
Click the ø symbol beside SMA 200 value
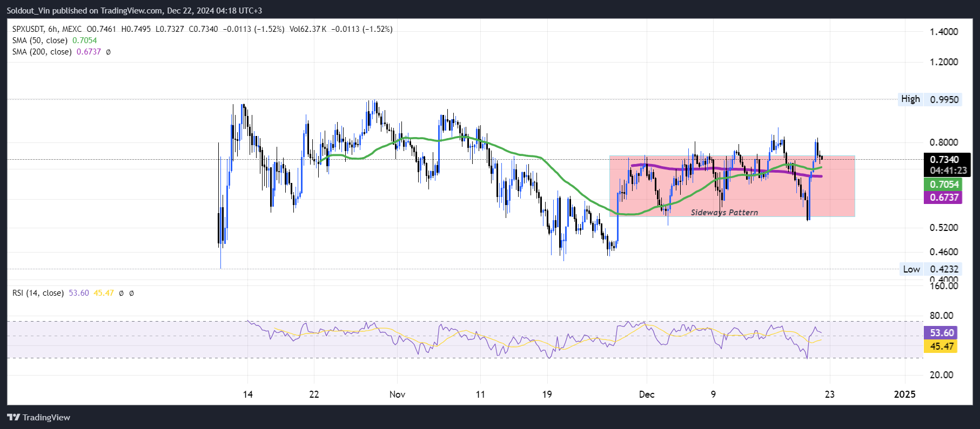tap(108, 52)
